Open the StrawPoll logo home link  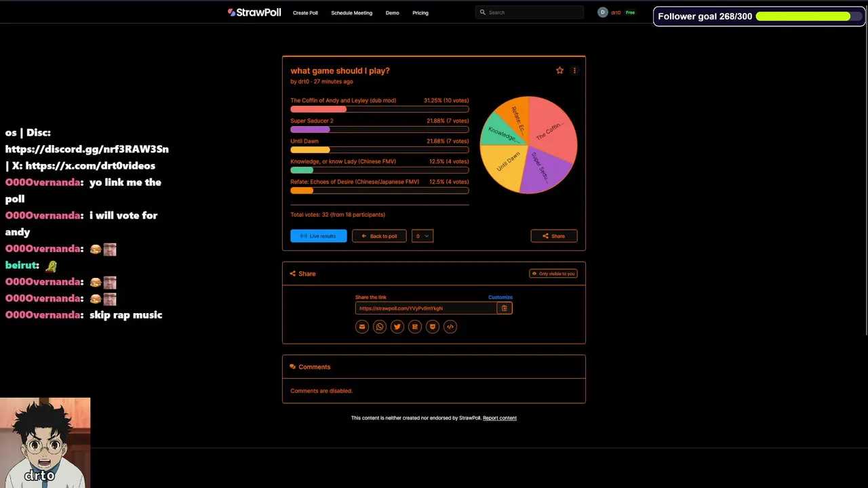pyautogui.click(x=254, y=12)
